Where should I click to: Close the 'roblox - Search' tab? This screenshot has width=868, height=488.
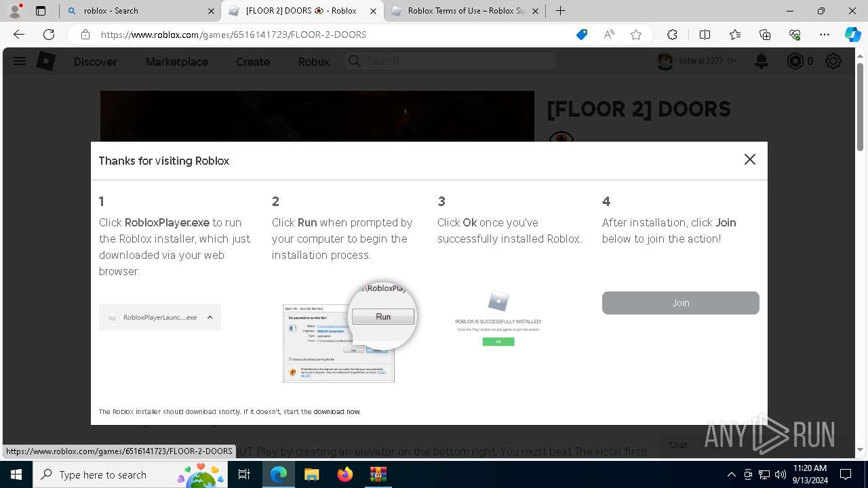click(211, 11)
